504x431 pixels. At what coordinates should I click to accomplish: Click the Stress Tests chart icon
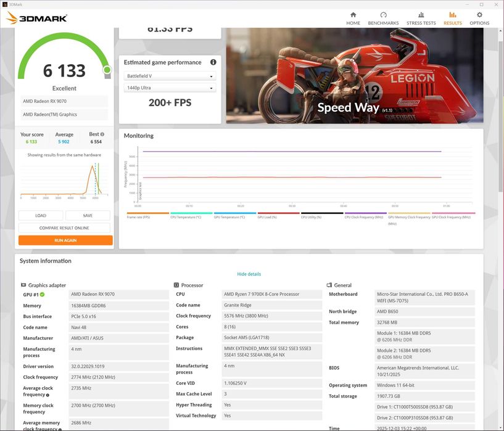[x=421, y=15]
